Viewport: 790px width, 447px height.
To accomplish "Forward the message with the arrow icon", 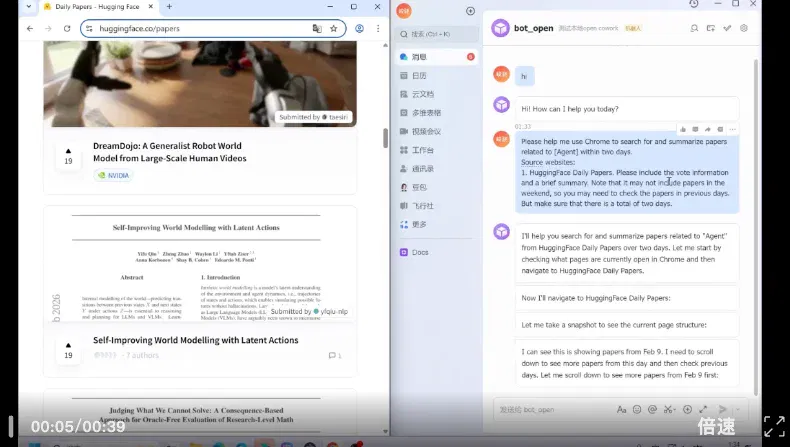I will (x=707, y=130).
